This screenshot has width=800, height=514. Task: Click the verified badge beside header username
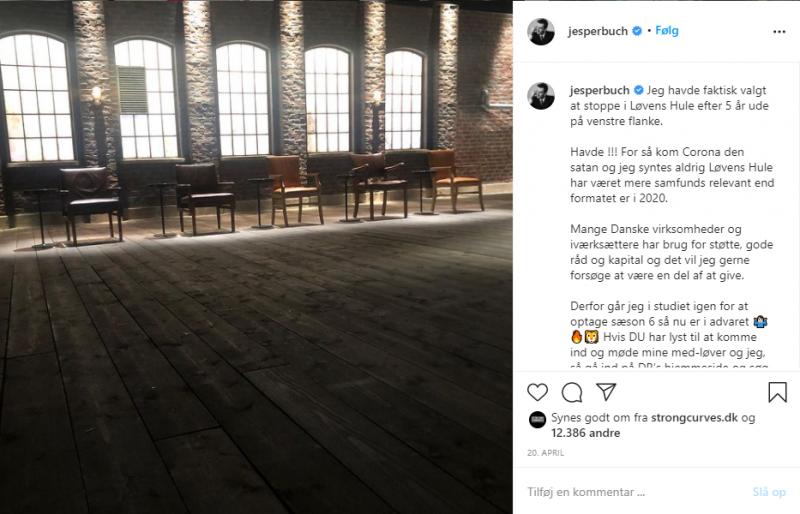[x=637, y=31]
